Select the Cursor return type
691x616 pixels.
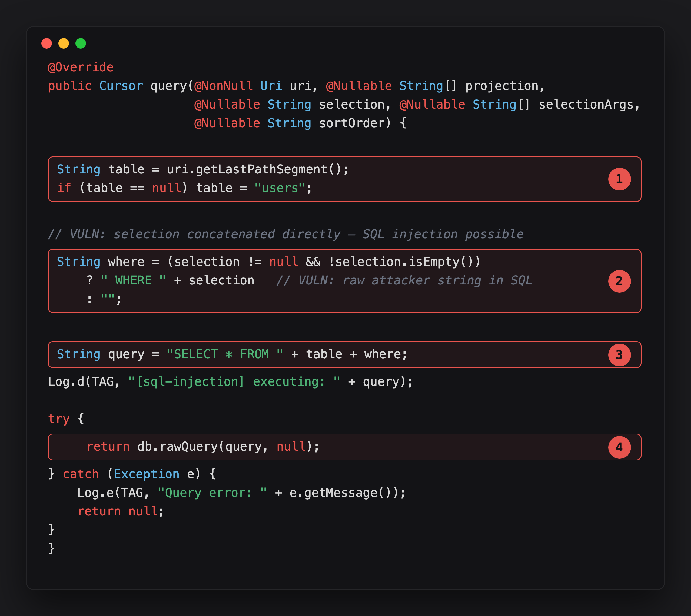pos(121,86)
